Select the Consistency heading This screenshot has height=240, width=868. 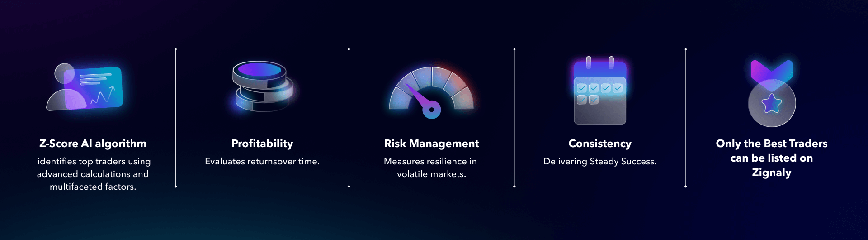tap(600, 144)
